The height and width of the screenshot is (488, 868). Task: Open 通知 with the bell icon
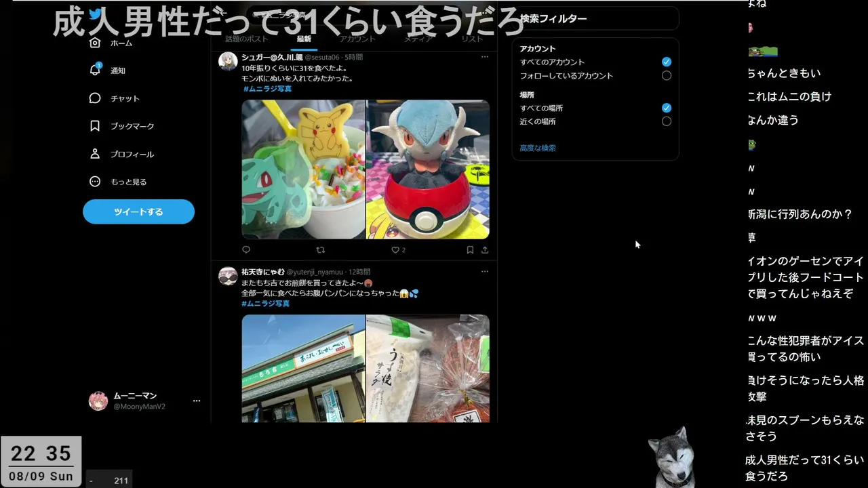pyautogui.click(x=95, y=70)
